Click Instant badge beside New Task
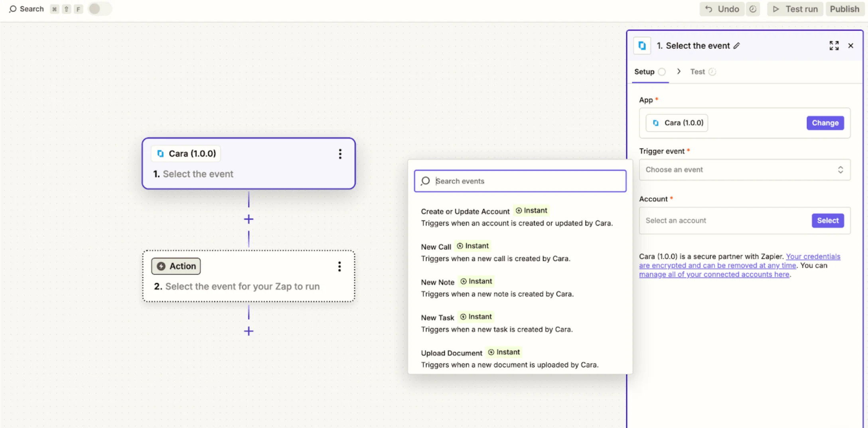 pos(476,317)
